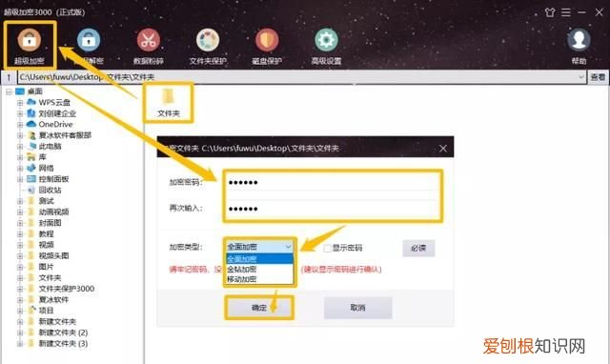Click the 网络 icon in tree
610x364 pixels.
point(31,168)
